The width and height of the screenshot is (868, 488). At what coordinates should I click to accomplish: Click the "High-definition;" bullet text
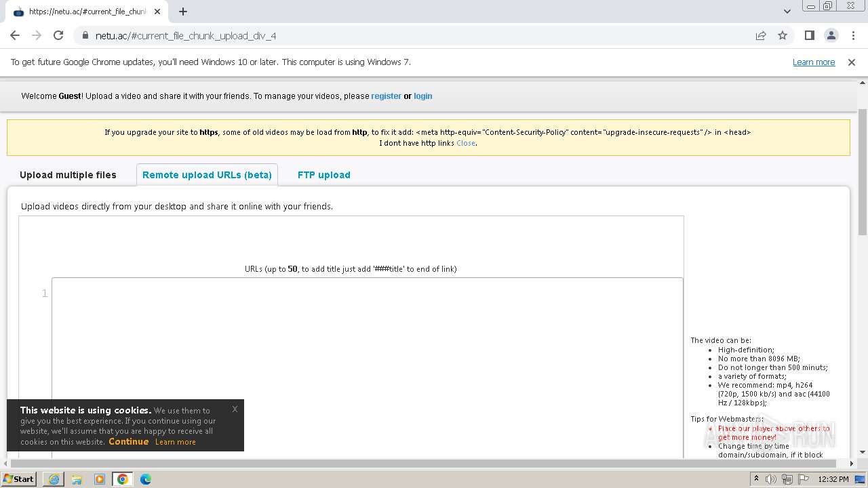coord(746,350)
